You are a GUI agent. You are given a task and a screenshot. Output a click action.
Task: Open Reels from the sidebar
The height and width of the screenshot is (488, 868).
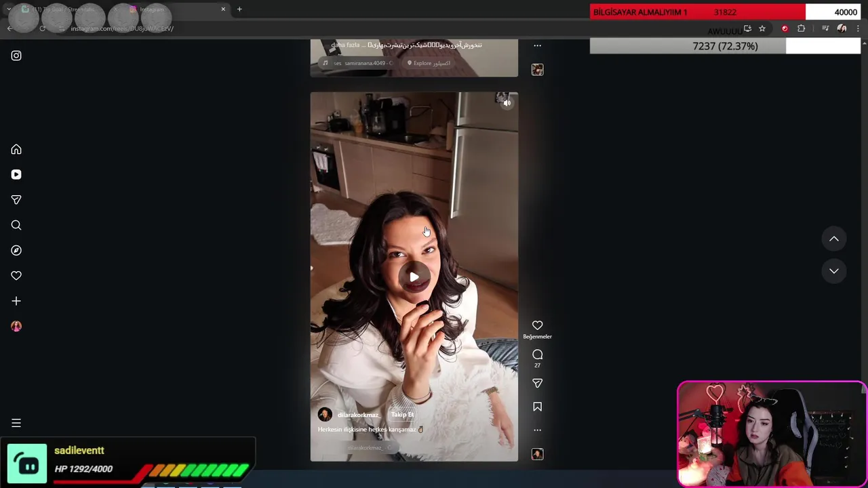coord(16,174)
